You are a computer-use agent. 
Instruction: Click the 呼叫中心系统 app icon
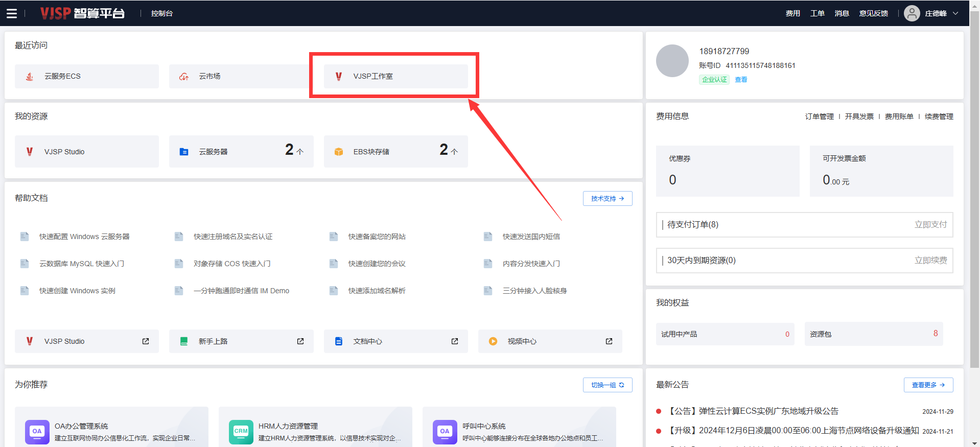pyautogui.click(x=445, y=432)
